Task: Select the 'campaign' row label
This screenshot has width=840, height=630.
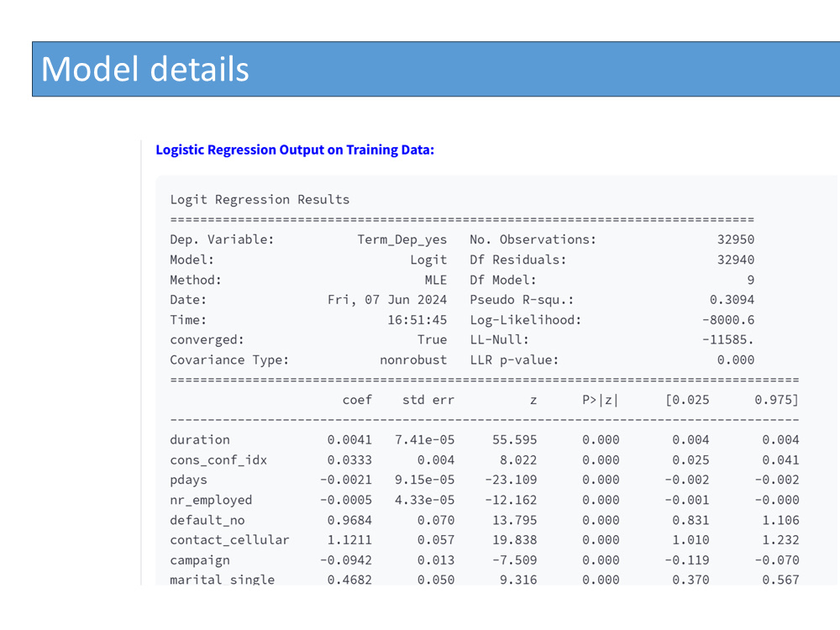Action: [200, 560]
